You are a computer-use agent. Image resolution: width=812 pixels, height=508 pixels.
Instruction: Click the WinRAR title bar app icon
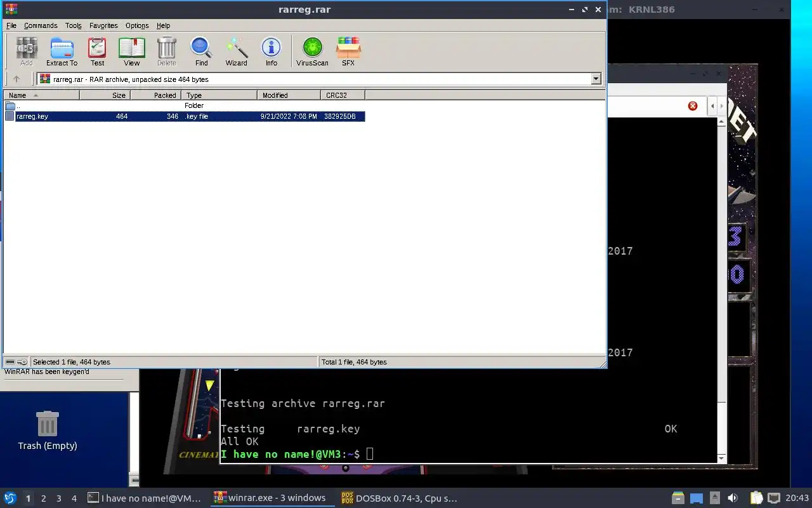pyautogui.click(x=11, y=9)
